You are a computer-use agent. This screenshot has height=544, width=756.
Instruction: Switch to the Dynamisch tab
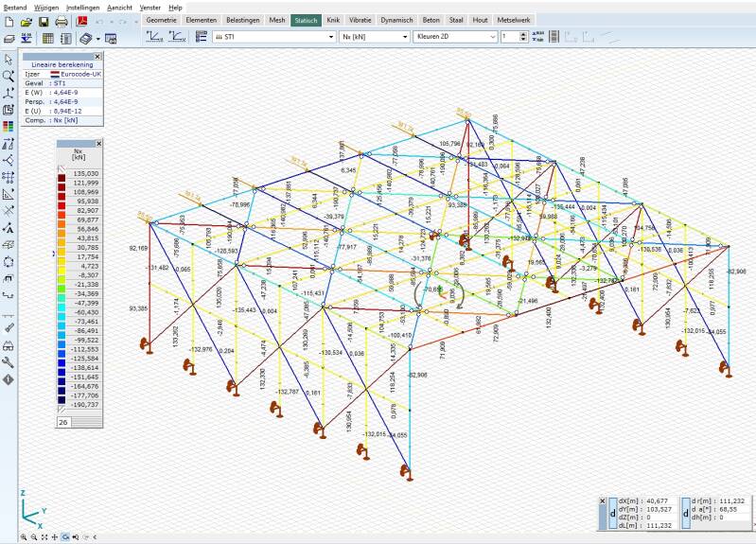coord(396,20)
